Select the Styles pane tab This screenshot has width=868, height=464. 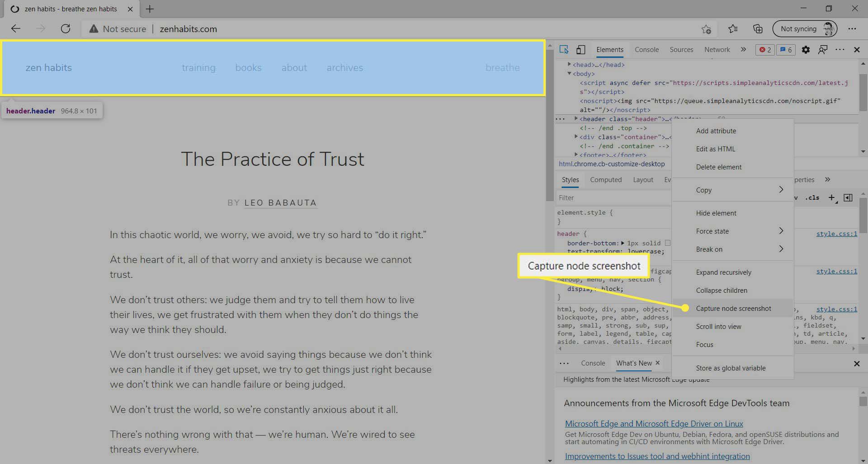(570, 180)
